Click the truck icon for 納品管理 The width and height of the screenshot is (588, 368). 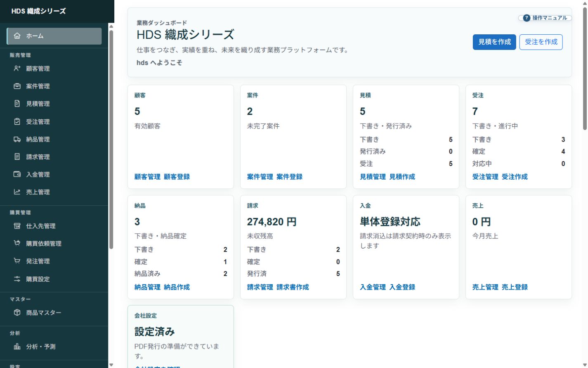click(17, 139)
